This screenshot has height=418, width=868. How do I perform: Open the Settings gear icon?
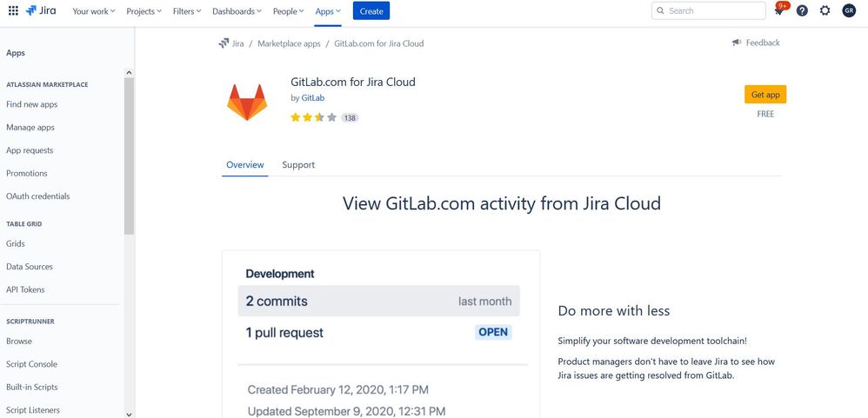(825, 11)
